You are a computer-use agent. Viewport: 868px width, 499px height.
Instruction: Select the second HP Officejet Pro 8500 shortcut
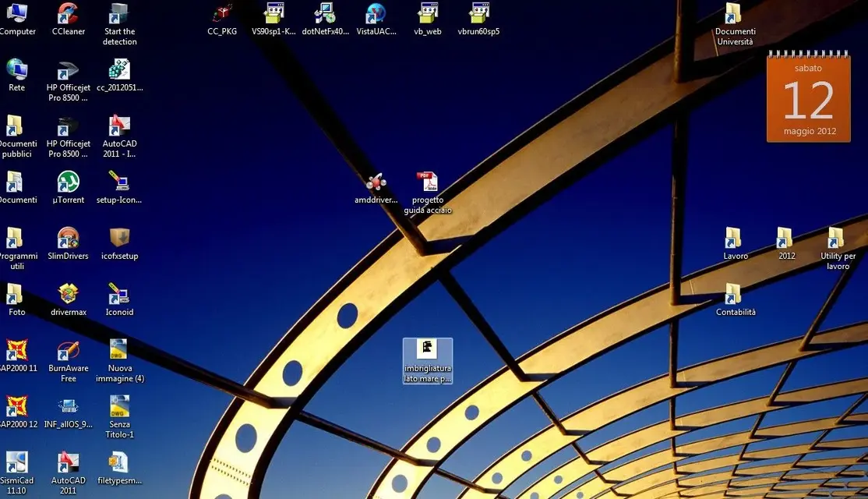pos(68,136)
